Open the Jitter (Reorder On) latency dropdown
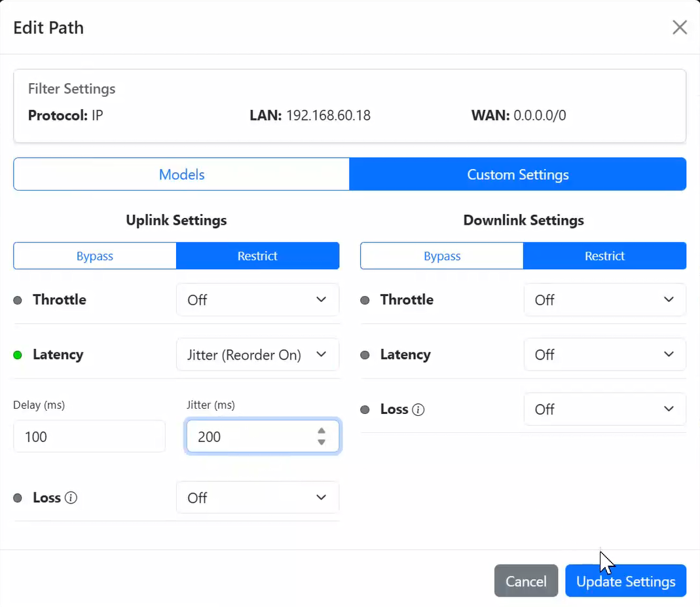Image resolution: width=700 pixels, height=607 pixels. click(257, 354)
